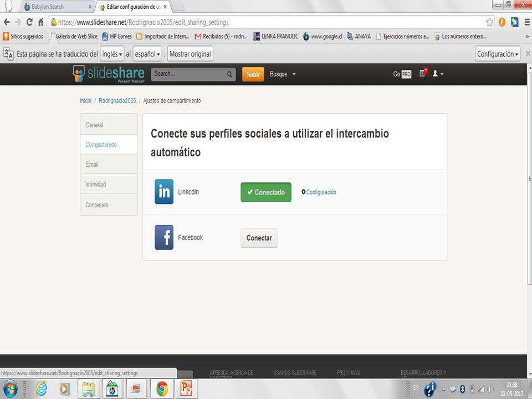This screenshot has height=399, width=532.
Task: Open the General settings section
Action: [109, 125]
